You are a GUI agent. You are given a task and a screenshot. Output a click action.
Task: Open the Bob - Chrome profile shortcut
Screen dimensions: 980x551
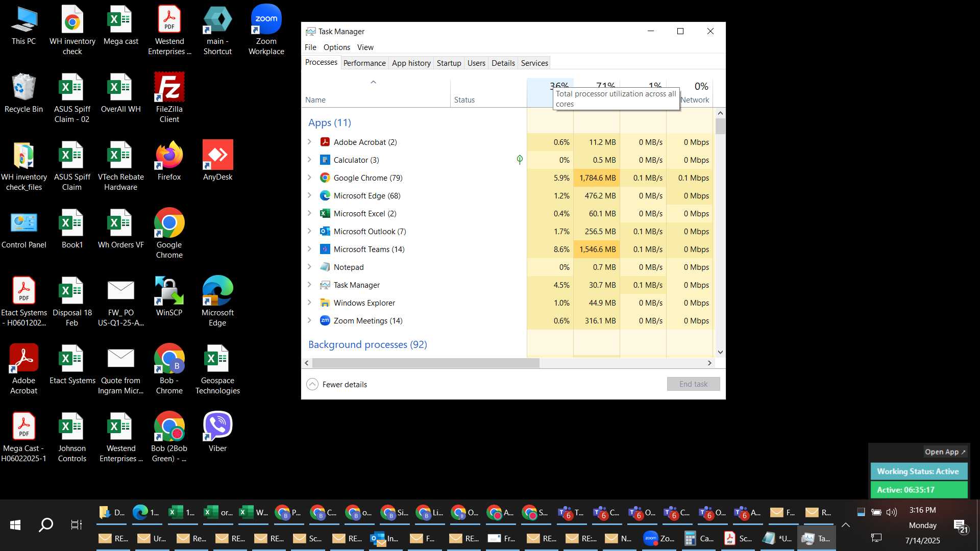point(169,369)
